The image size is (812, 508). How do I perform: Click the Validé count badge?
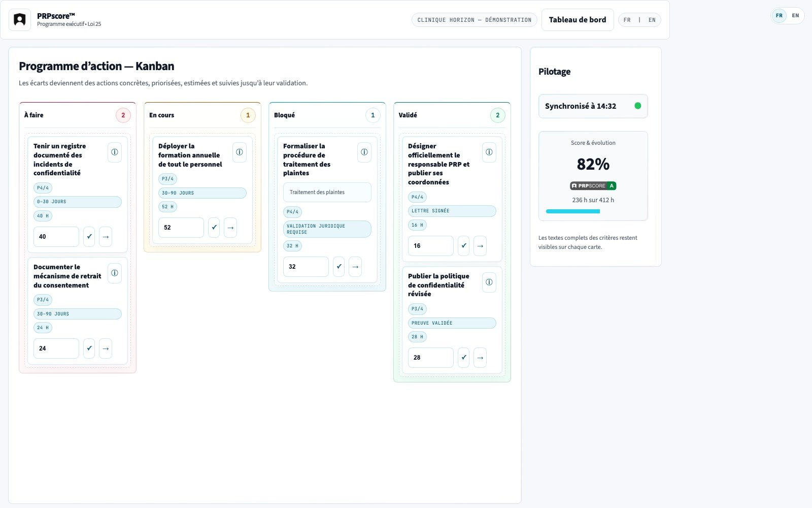tap(498, 115)
